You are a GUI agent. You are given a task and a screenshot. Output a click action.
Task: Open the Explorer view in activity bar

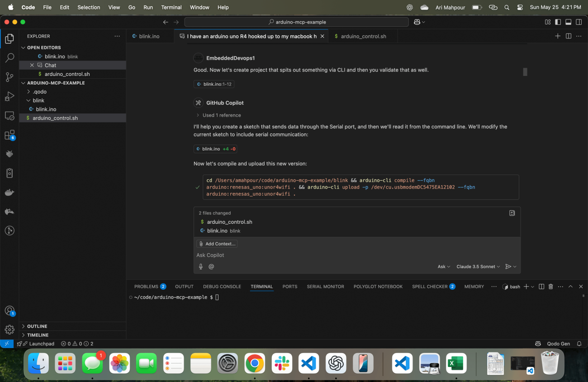pyautogui.click(x=9, y=39)
